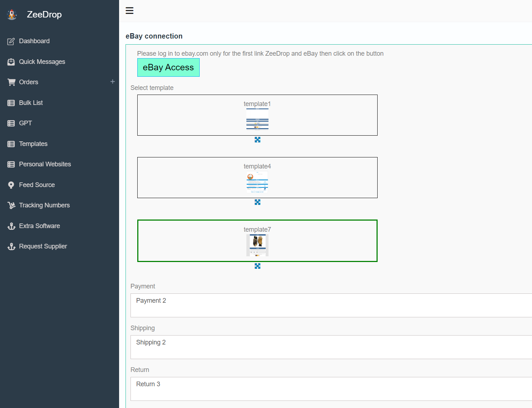The height and width of the screenshot is (408, 532).
Task: Choose the template7 card label
Action: [257, 230]
